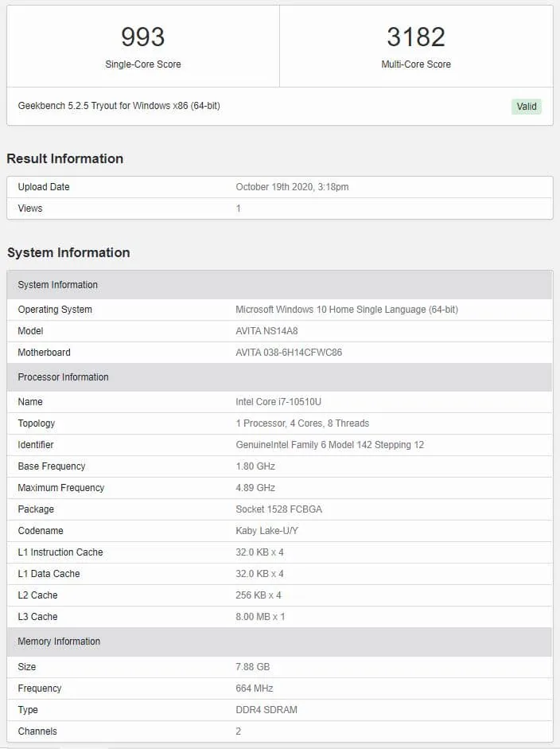Click the green Valid badge
The image size is (560, 749).
click(526, 106)
